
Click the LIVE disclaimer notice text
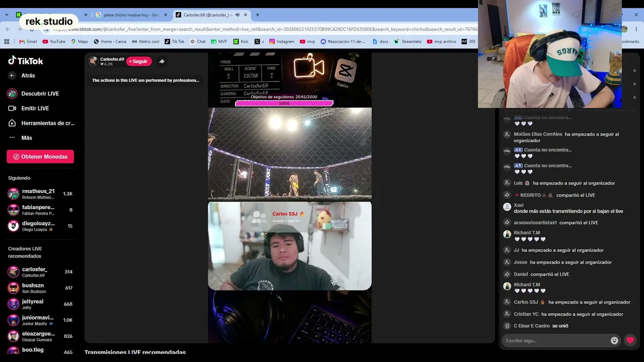145,80
